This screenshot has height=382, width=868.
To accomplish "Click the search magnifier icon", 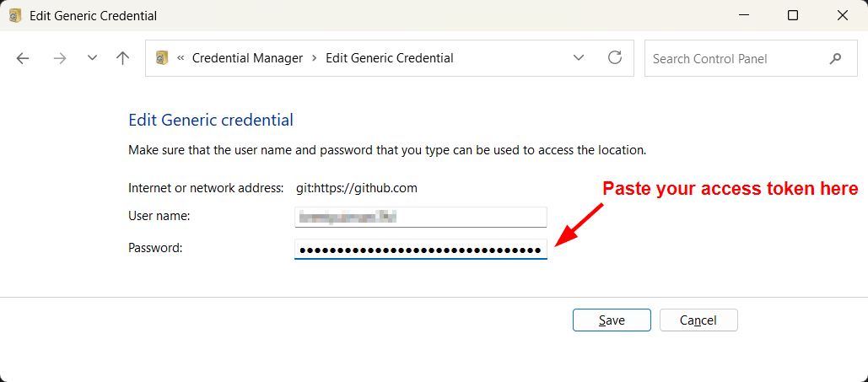I will (x=836, y=59).
